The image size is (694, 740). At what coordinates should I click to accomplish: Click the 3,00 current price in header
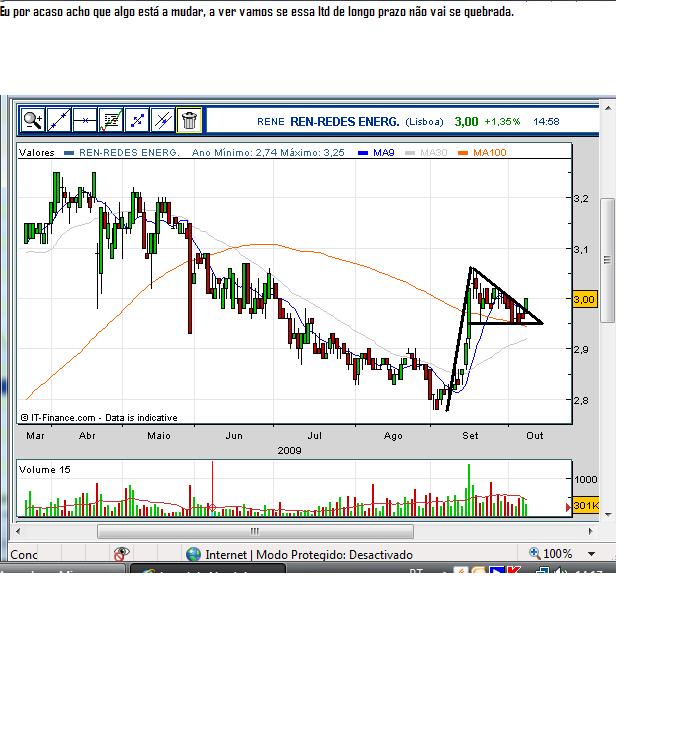[x=466, y=122]
